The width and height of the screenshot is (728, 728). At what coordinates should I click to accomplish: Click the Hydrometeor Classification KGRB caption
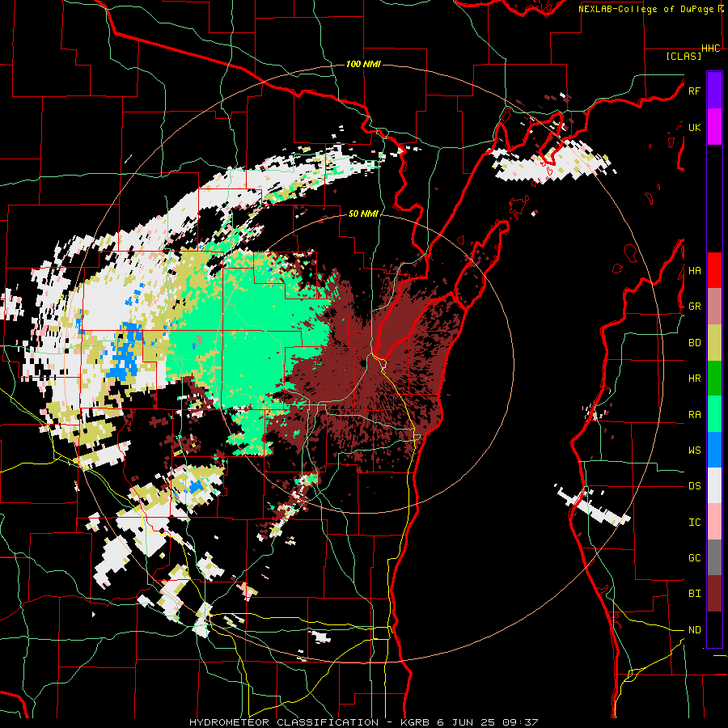click(364, 722)
